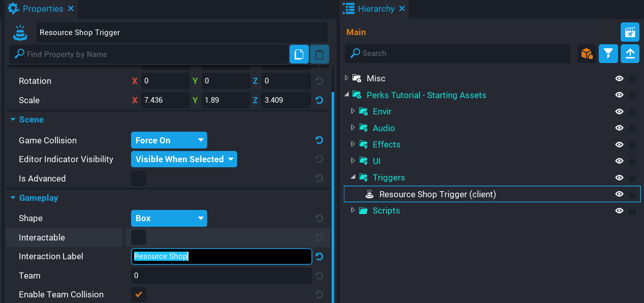644x303 pixels.
Task: Close the Hierarchy tab
Action: [x=402, y=9]
